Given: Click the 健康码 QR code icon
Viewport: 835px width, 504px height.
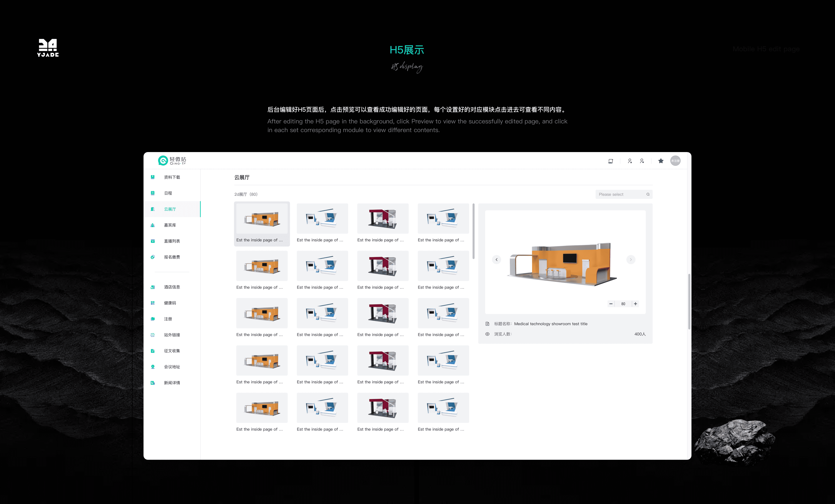Looking at the screenshot, I should tap(152, 303).
